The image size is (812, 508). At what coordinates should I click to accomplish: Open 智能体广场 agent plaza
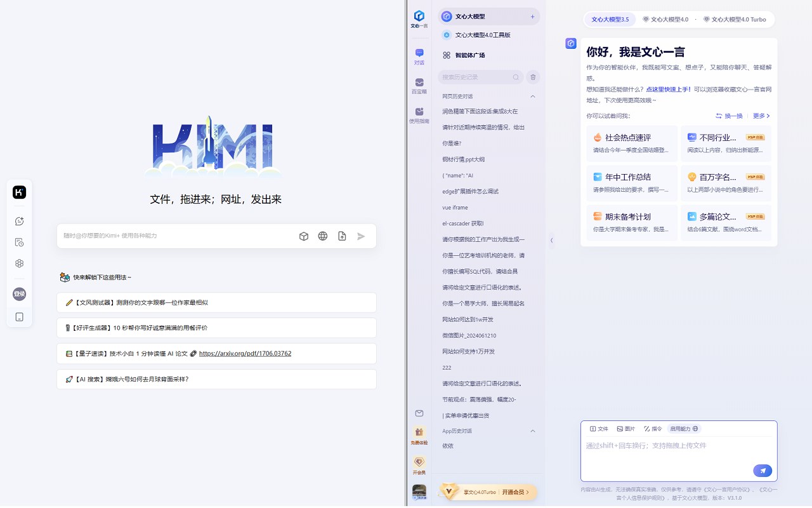tap(488, 55)
